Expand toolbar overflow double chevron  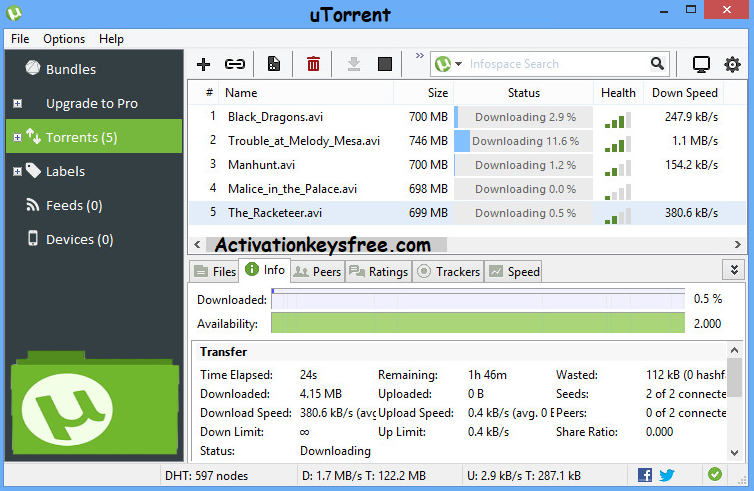pyautogui.click(x=420, y=55)
